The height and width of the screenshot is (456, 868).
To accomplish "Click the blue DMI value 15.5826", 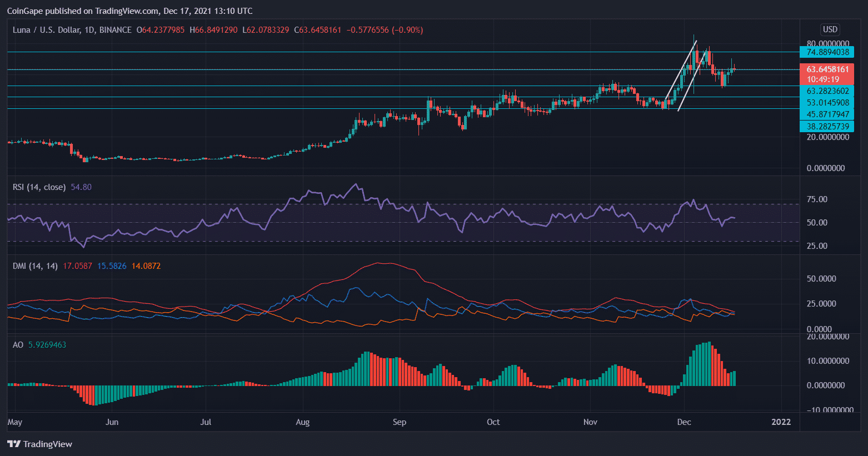I will (x=111, y=266).
